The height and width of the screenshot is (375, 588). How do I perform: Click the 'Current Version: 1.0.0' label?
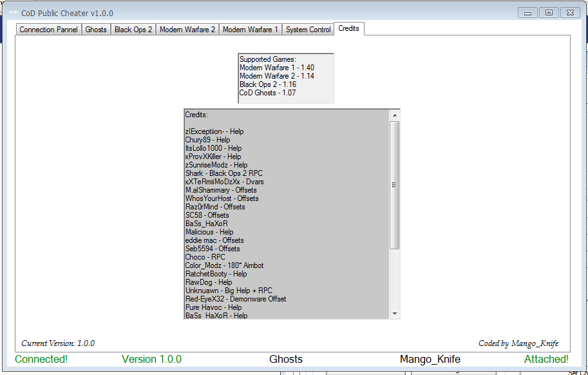tap(58, 343)
